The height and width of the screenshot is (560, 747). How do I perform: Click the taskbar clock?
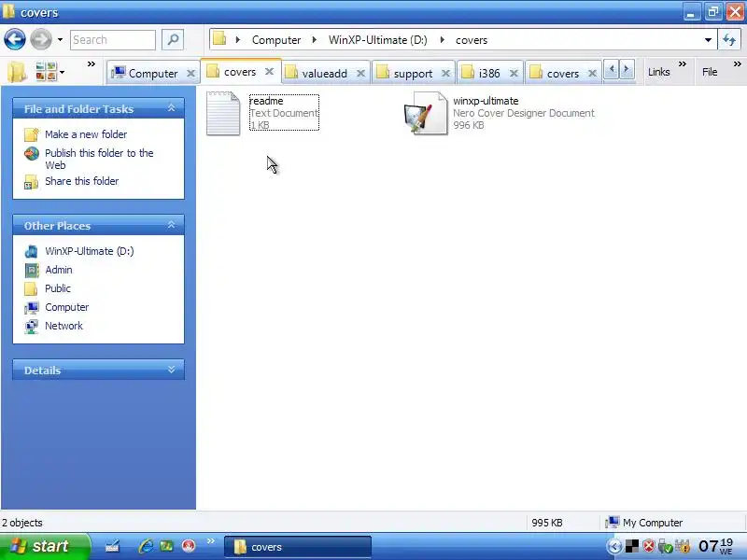pos(715,546)
